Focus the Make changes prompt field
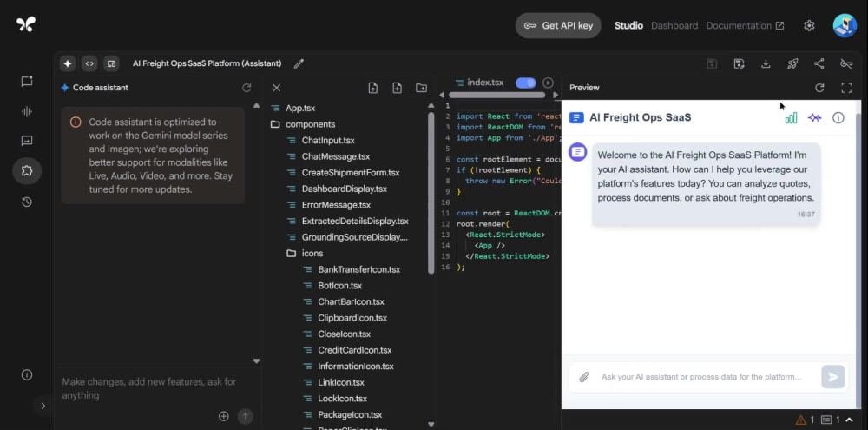The width and height of the screenshot is (868, 430). pyautogui.click(x=158, y=388)
